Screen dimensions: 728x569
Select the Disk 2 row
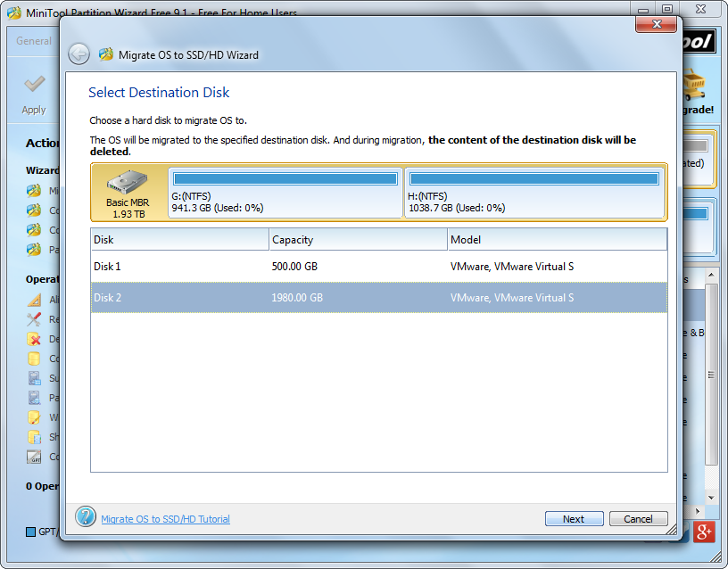(x=379, y=298)
